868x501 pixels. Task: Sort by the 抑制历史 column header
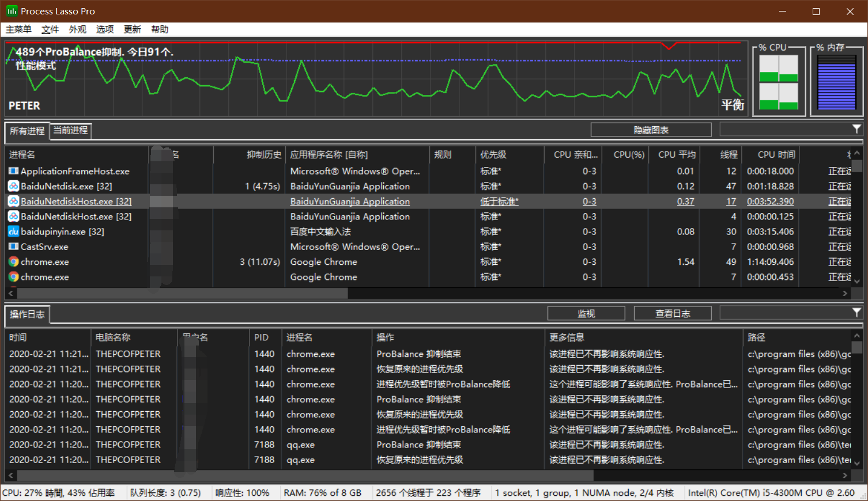click(250, 154)
